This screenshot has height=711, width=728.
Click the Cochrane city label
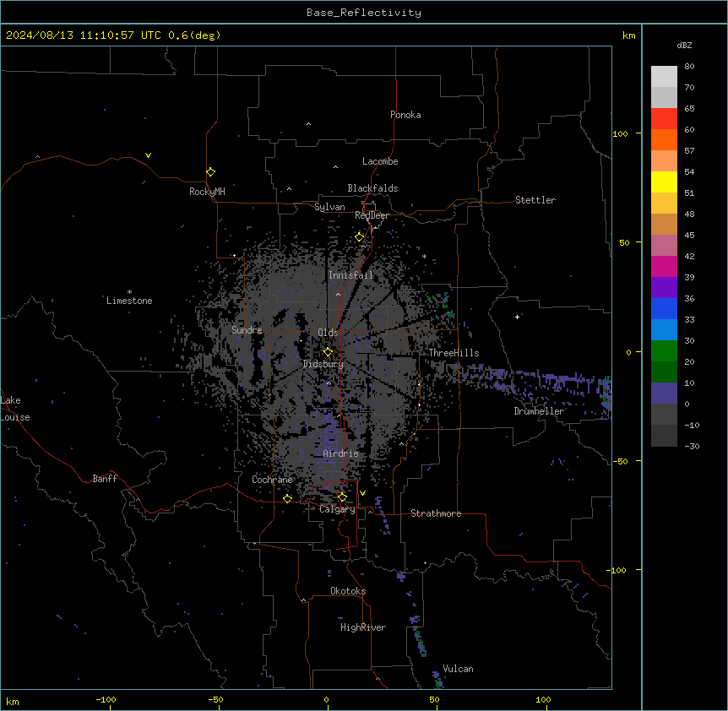(x=272, y=480)
